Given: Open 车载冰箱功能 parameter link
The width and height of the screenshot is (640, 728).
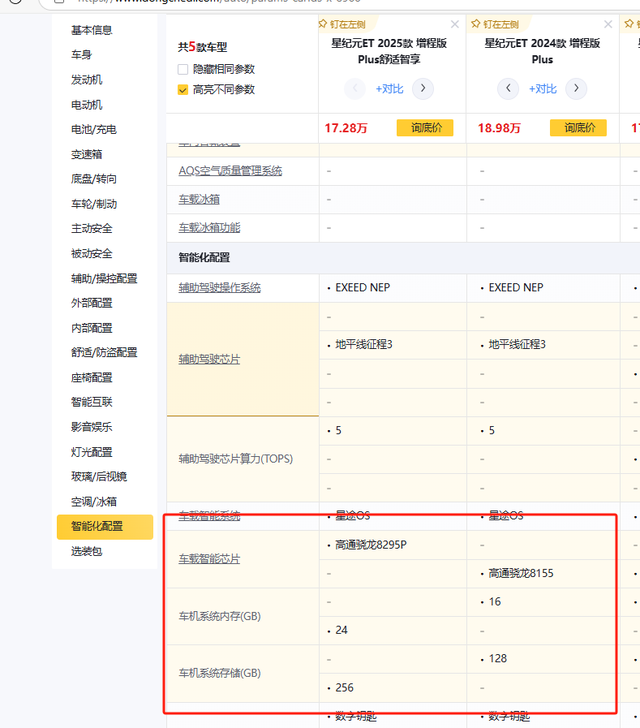Looking at the screenshot, I should tap(209, 228).
